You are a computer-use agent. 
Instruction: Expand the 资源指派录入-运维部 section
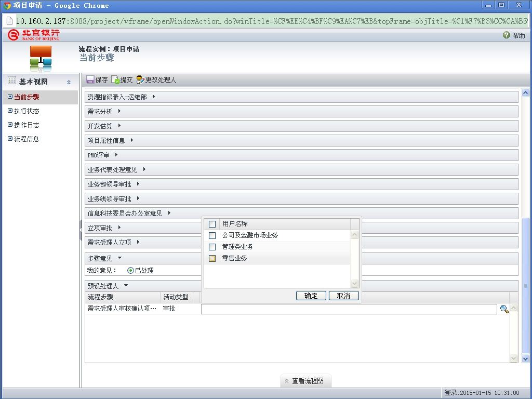click(154, 97)
